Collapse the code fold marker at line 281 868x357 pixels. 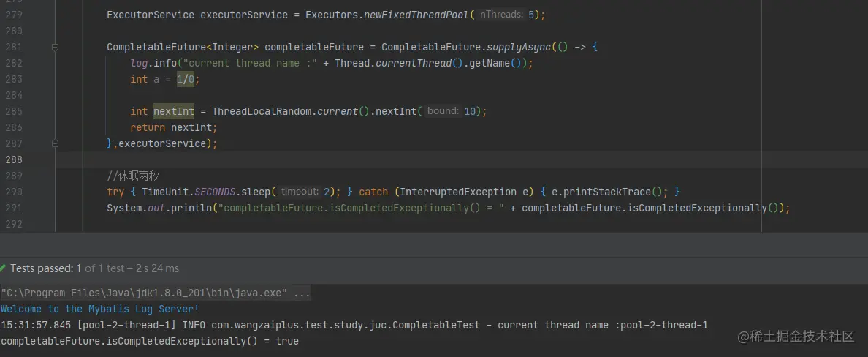[x=56, y=47]
